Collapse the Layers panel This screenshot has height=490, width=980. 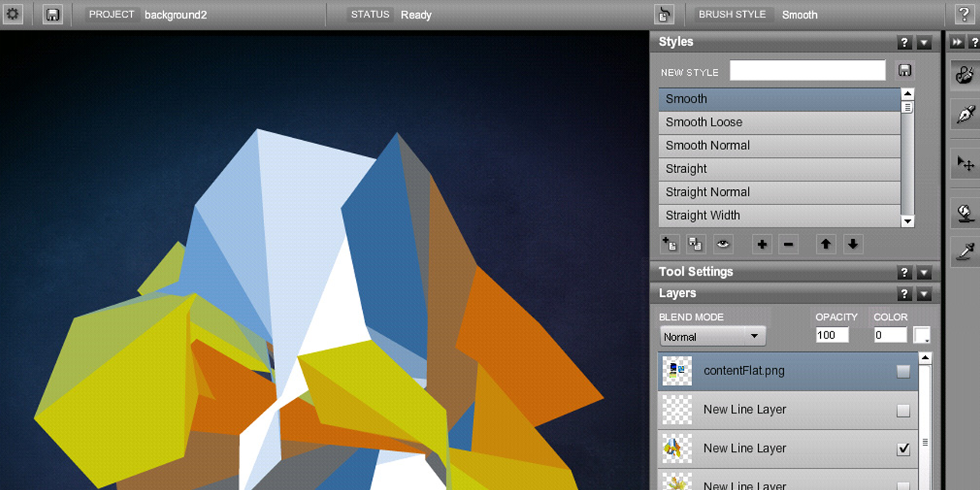[x=924, y=294]
